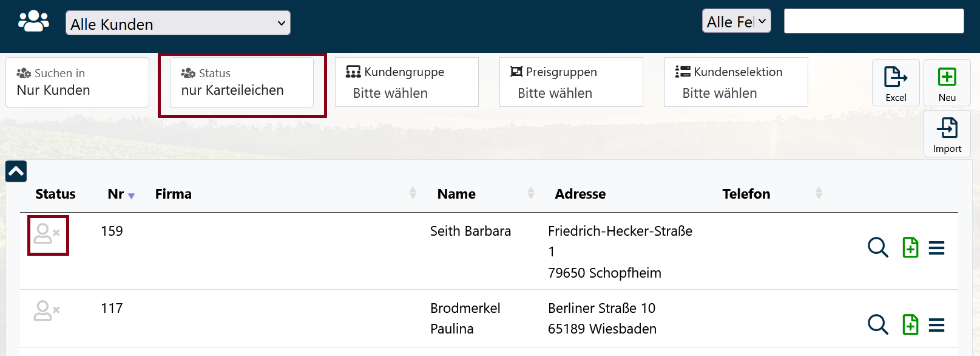Click the customers group icon in header

pos(33,21)
